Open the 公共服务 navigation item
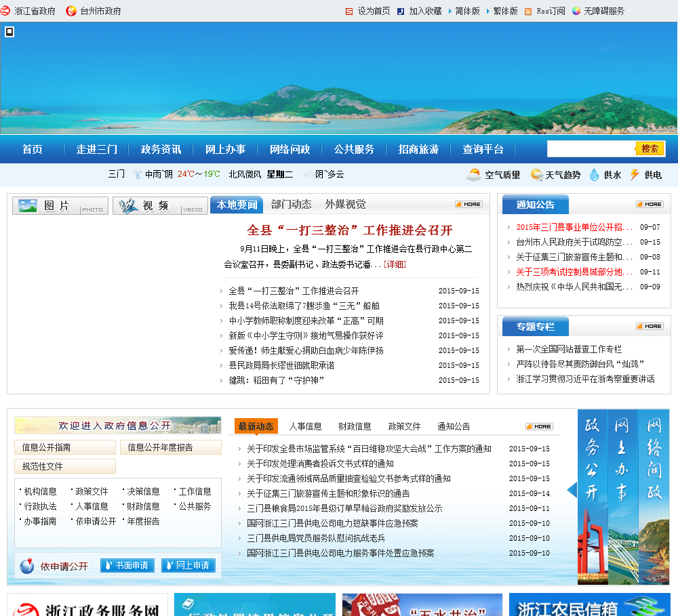The image size is (678, 616). 354,149
